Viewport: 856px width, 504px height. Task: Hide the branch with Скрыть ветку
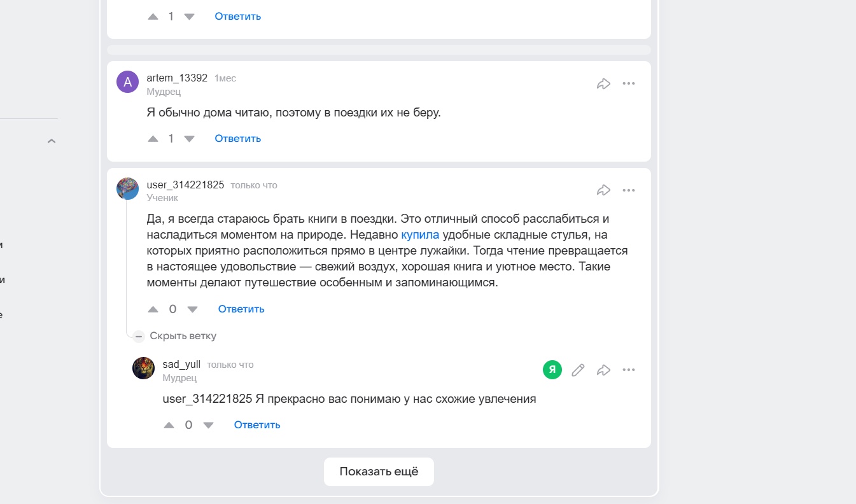click(183, 335)
